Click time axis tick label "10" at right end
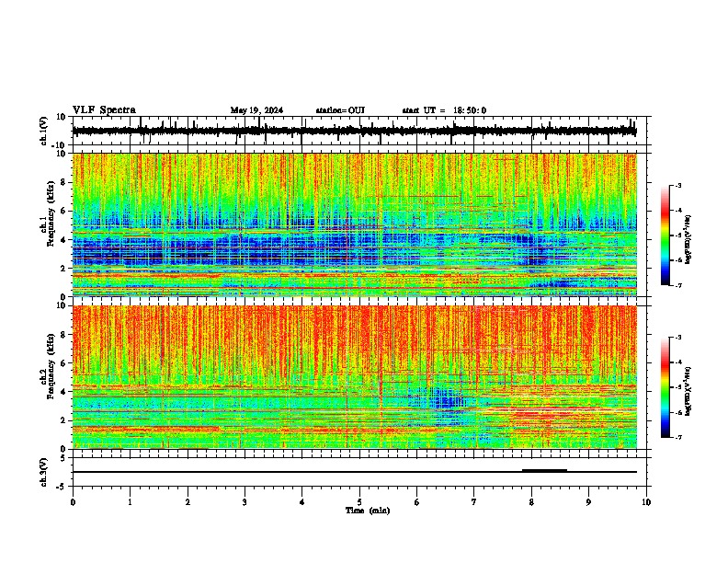 (x=646, y=502)
